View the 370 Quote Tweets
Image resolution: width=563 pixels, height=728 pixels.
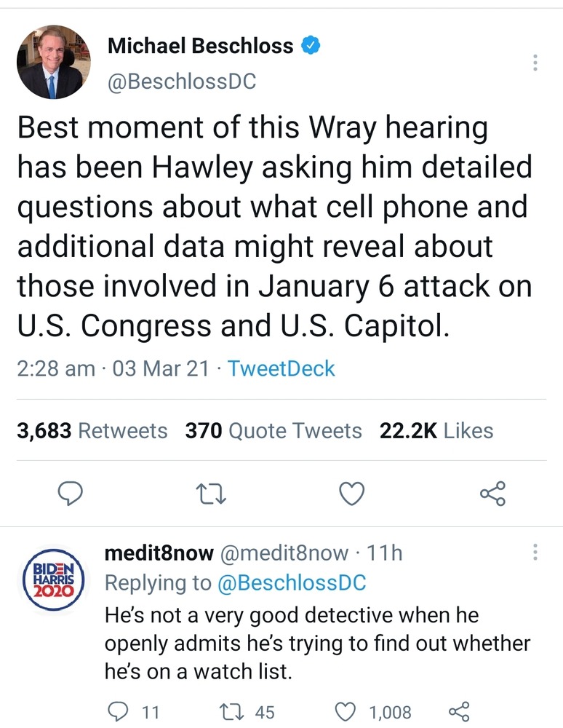pyautogui.click(x=273, y=431)
